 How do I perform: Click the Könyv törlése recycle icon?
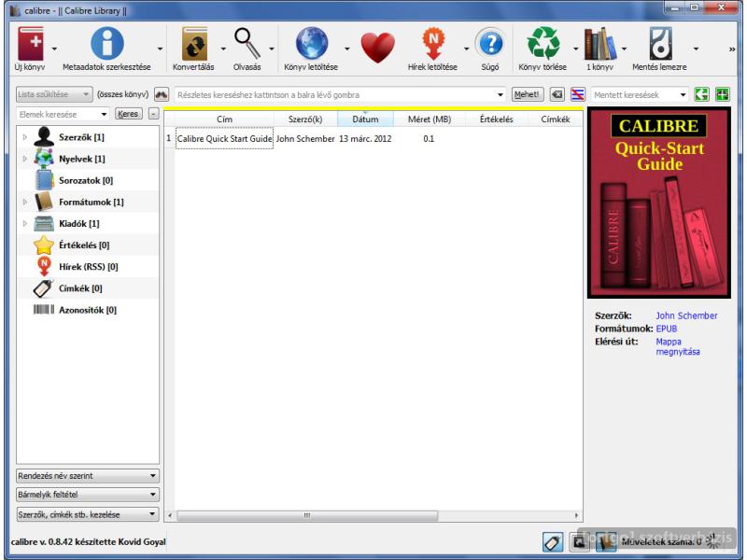coord(543,44)
